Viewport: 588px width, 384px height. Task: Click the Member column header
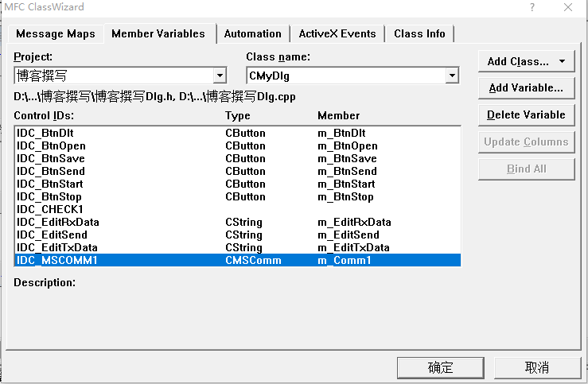tap(339, 115)
